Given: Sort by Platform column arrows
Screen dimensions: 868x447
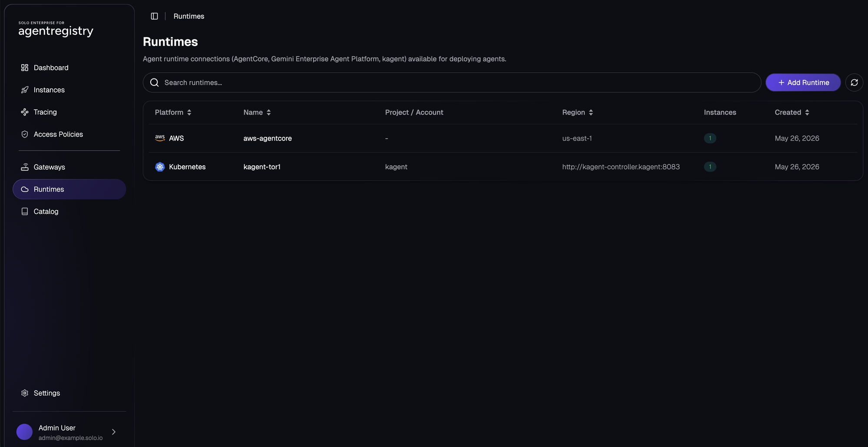Looking at the screenshot, I should click(x=189, y=112).
